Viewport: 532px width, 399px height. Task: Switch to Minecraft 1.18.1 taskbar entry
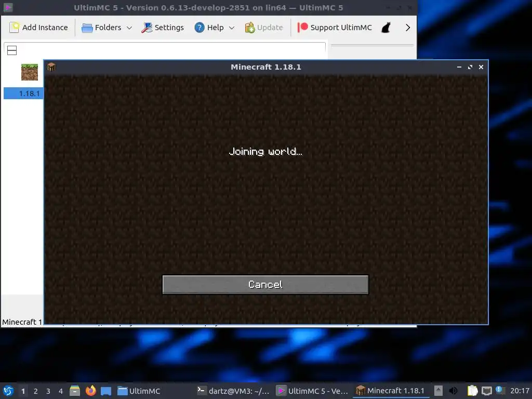pos(391,391)
